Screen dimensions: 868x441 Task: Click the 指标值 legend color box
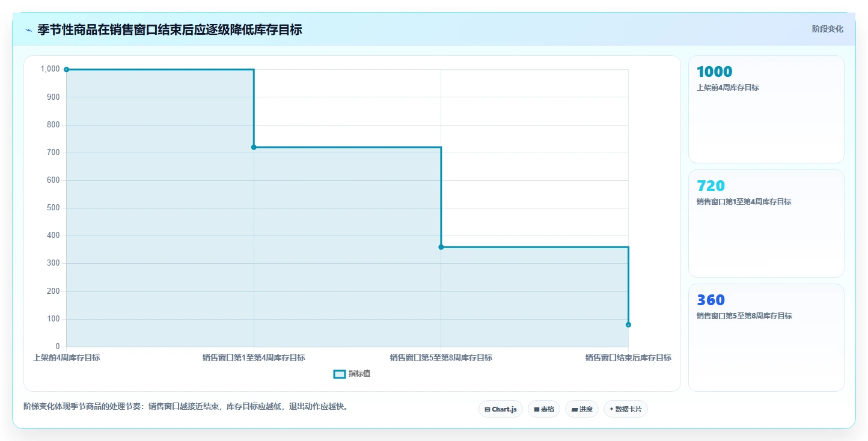(339, 374)
